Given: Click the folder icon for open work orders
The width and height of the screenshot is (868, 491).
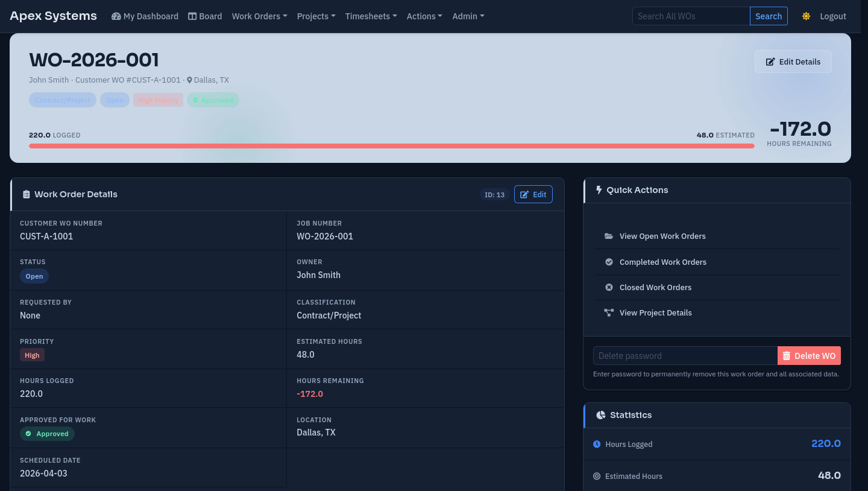Looking at the screenshot, I should tap(609, 236).
